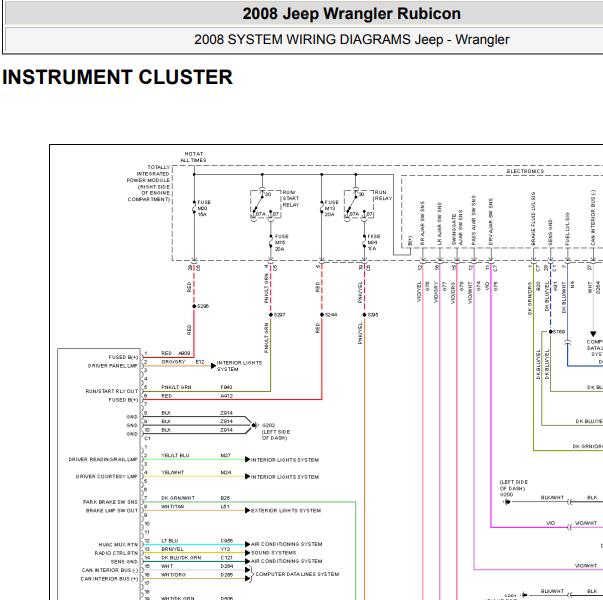Select the "DK GRN/WHT" wire label
The width and height of the screenshot is (603, 600).
(x=178, y=498)
